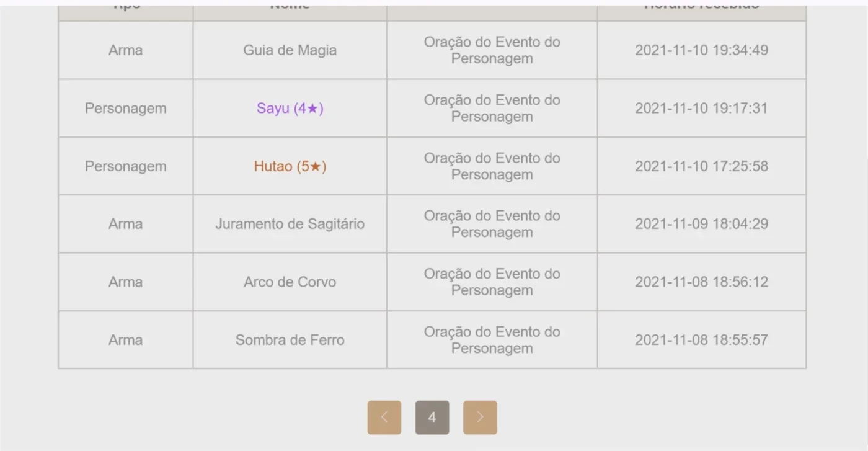Click the Arco de Corvo entry
This screenshot has width=868, height=451.
click(x=290, y=282)
